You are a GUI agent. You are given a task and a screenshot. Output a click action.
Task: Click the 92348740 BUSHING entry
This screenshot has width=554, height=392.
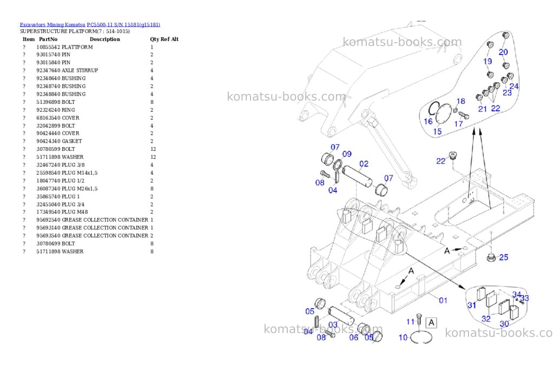[88, 86]
